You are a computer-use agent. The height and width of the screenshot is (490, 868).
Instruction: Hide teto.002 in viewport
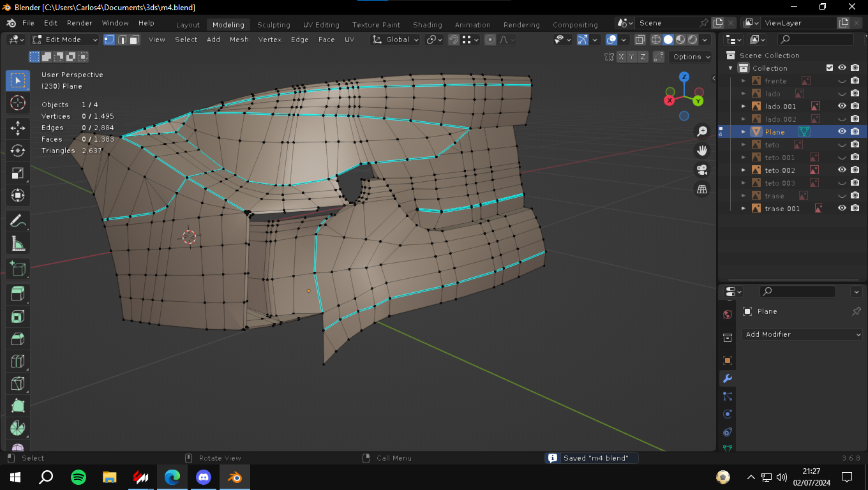[842, 170]
